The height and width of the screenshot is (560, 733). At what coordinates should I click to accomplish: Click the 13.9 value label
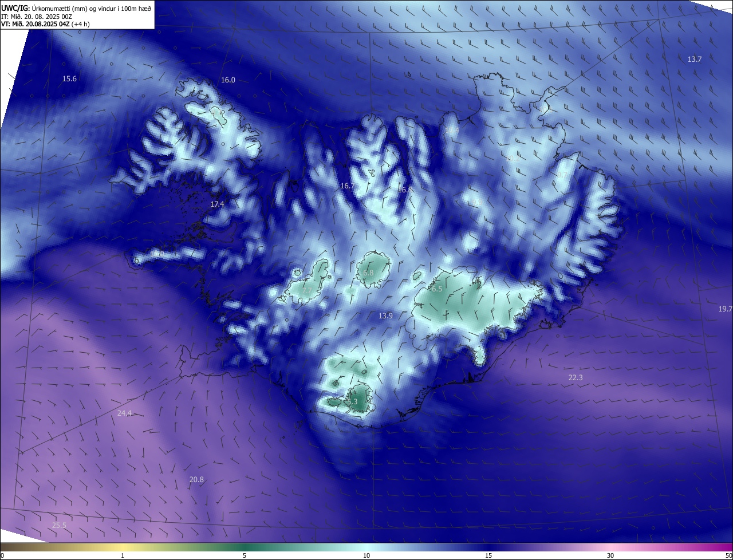point(385,316)
